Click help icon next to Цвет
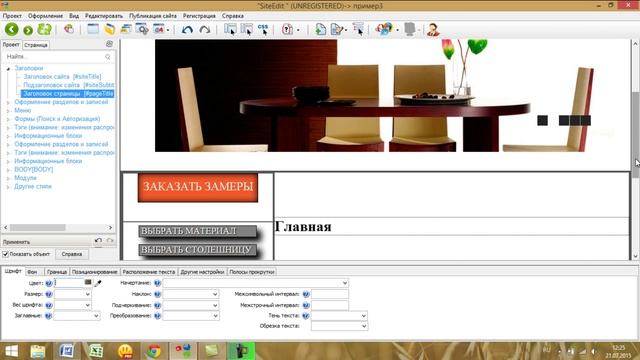Screen dimensions: 640x360 [49, 283]
